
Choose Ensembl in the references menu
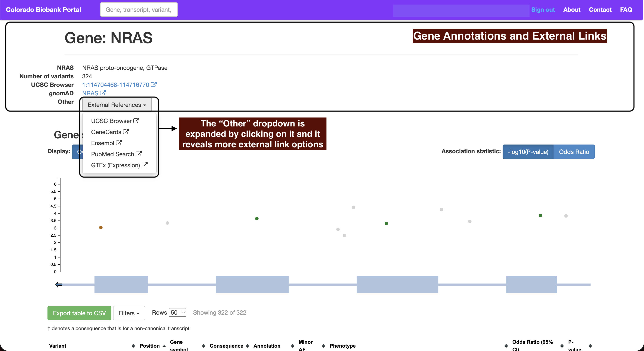[x=106, y=143]
